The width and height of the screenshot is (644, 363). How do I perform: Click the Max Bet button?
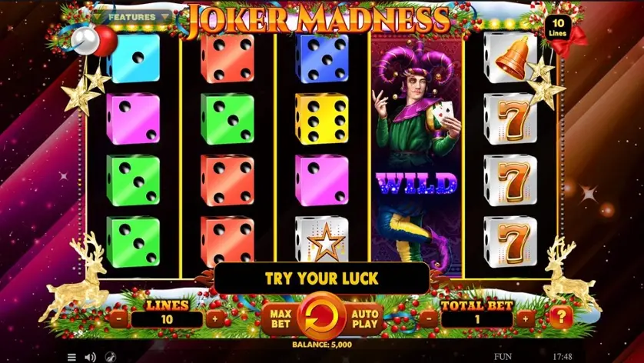[281, 318]
